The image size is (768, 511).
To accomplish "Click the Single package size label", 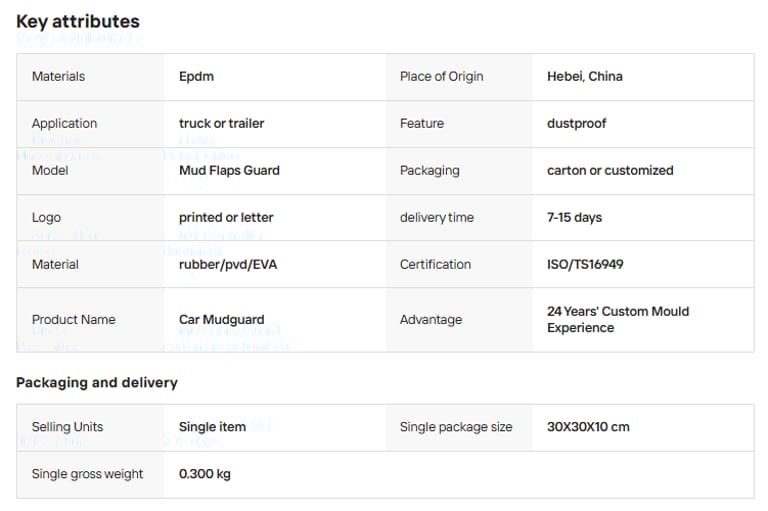I will 456,426.
